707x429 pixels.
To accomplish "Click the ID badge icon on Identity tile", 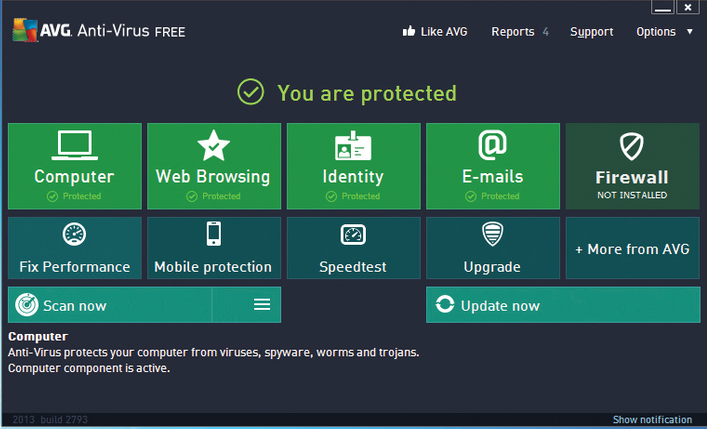I will 353,146.
